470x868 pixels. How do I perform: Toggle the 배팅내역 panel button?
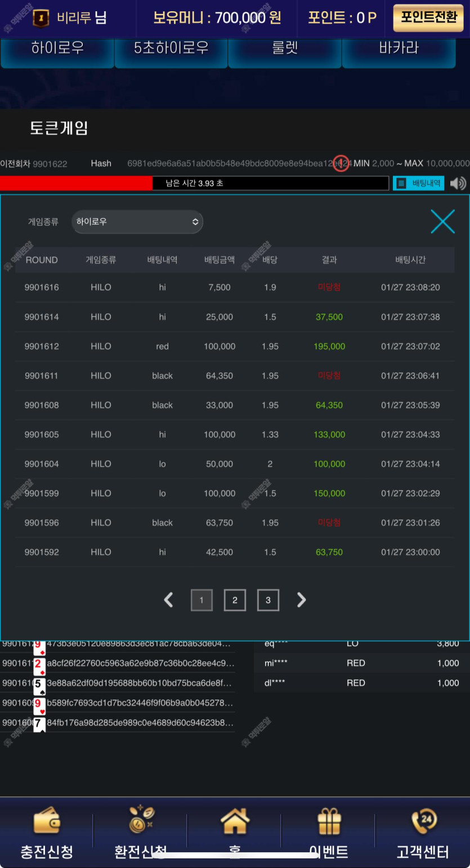[419, 183]
